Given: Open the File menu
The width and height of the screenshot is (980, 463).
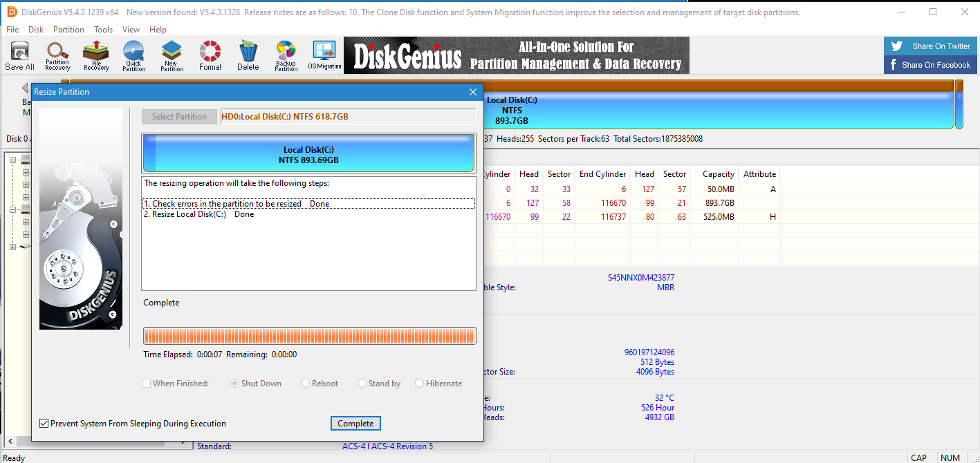Looking at the screenshot, I should (12, 30).
